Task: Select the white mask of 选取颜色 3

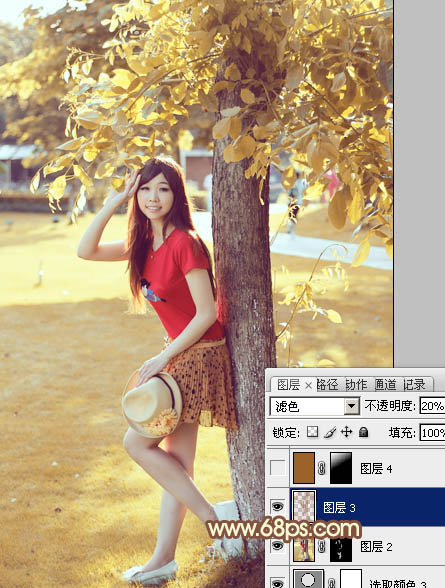Action: point(351,579)
